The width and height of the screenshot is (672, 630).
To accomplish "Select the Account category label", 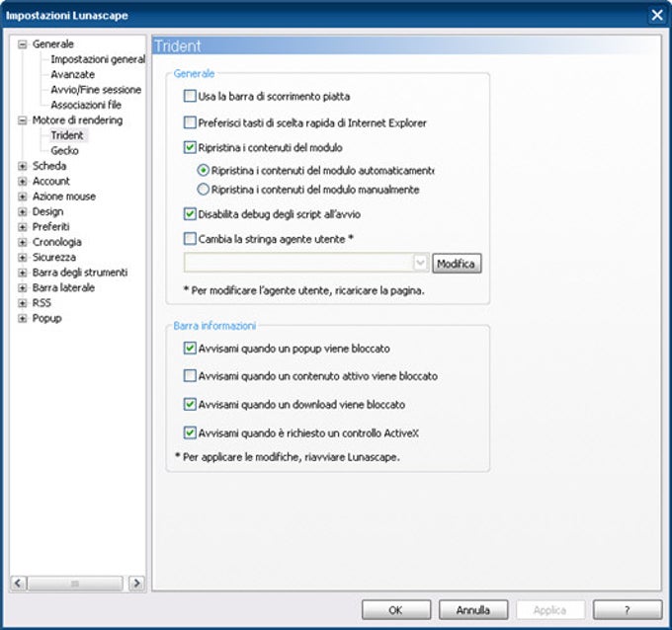I will pyautogui.click(x=51, y=181).
